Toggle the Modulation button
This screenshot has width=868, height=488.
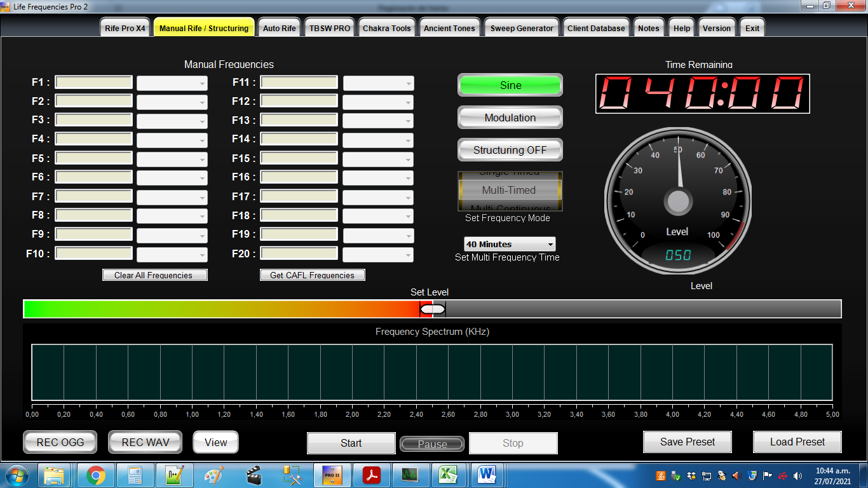(x=510, y=118)
